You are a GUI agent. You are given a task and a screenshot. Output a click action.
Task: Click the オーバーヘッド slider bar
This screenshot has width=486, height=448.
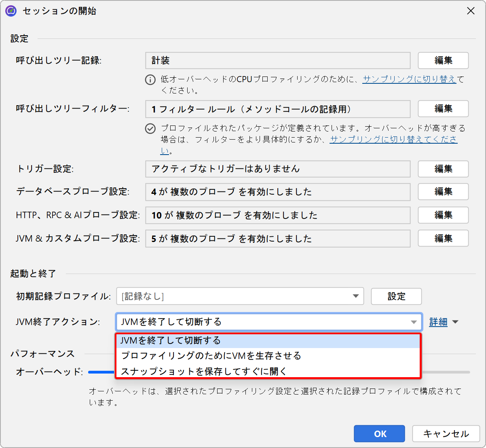[445, 372]
